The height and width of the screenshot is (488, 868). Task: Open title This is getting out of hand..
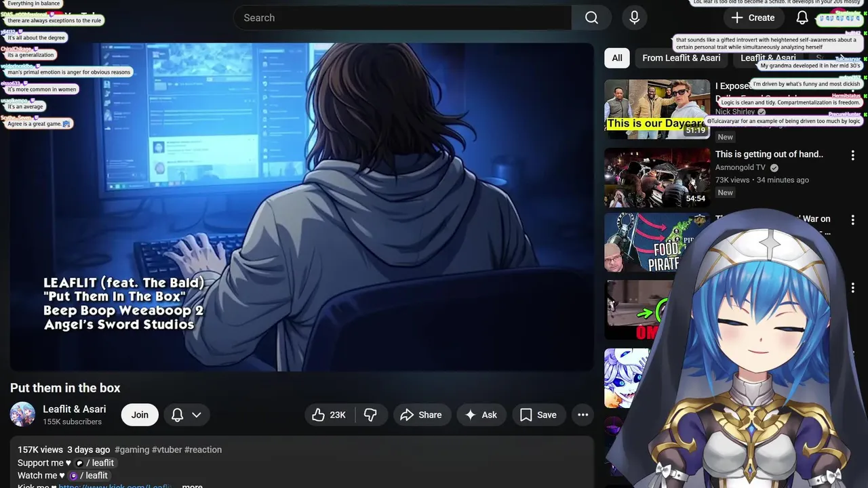click(769, 154)
